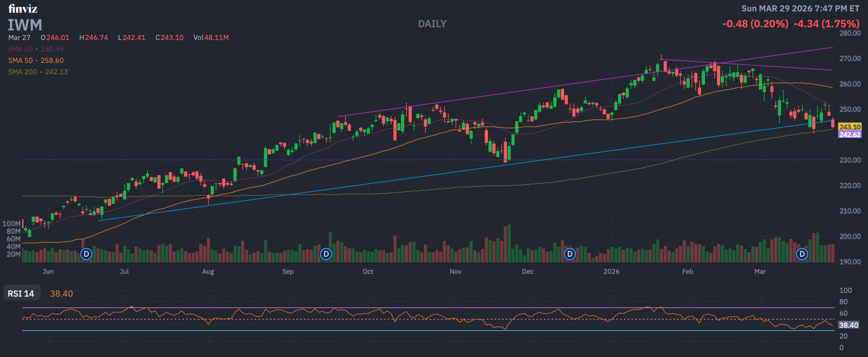Click the 'Jul' month label
868x357 pixels.
[124, 271]
